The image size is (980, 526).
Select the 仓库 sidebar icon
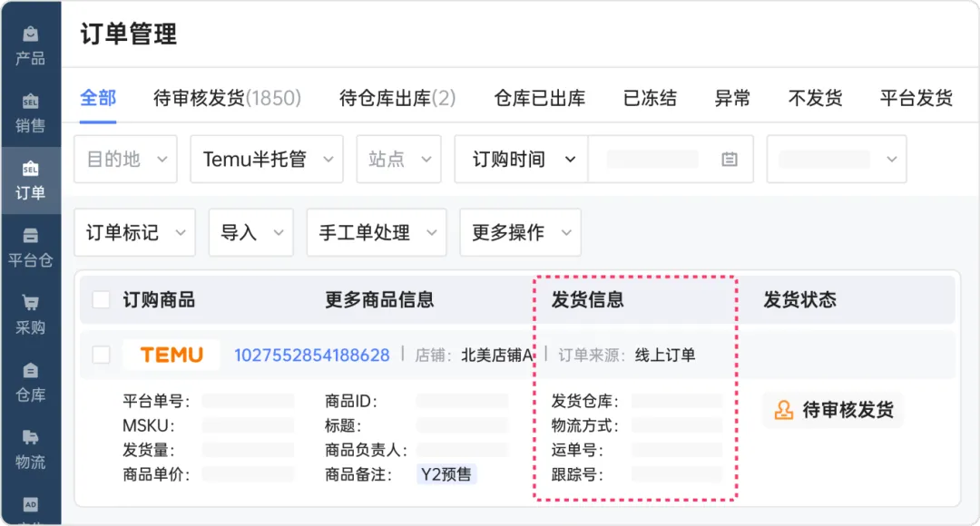(x=31, y=383)
